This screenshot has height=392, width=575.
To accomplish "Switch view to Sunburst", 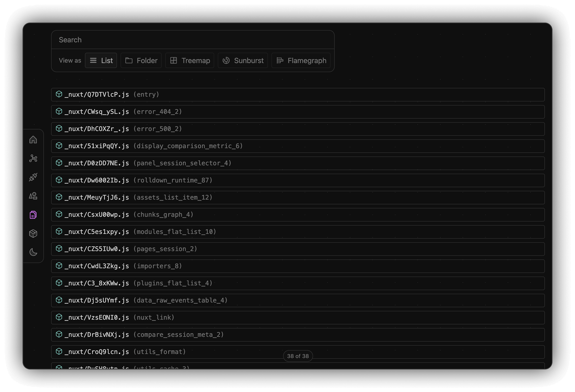I will [243, 61].
